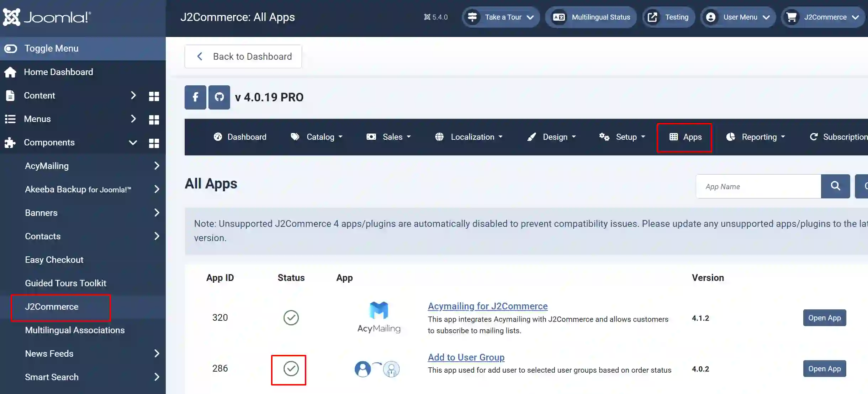Click the Multilingual Status language icon

click(559, 17)
